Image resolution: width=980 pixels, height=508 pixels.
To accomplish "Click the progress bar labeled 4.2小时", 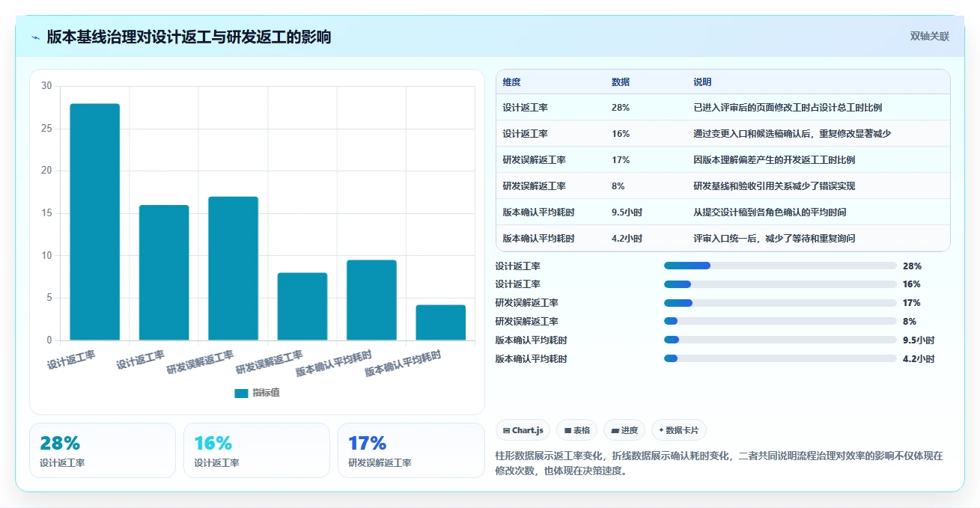I will pos(780,359).
